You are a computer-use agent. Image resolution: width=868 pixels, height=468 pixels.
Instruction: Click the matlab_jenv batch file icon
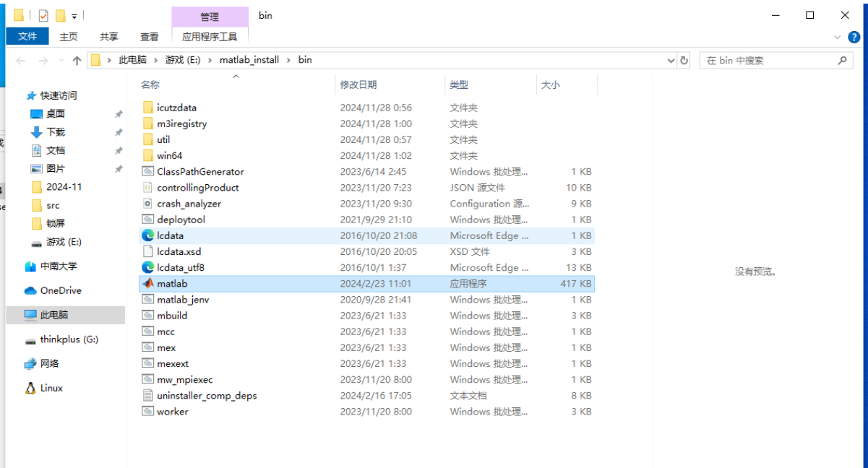(x=147, y=299)
